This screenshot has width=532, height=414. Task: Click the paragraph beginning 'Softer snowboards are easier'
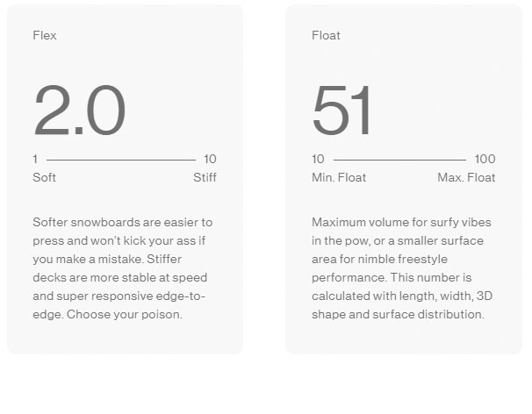(x=122, y=268)
